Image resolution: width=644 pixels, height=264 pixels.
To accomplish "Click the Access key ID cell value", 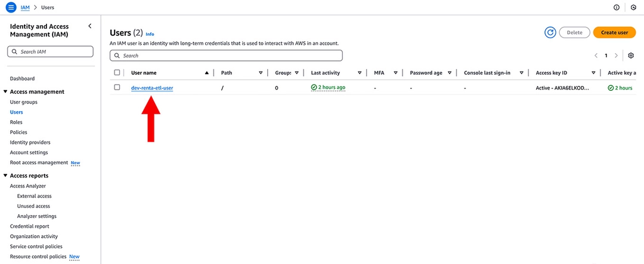I will pos(563,88).
